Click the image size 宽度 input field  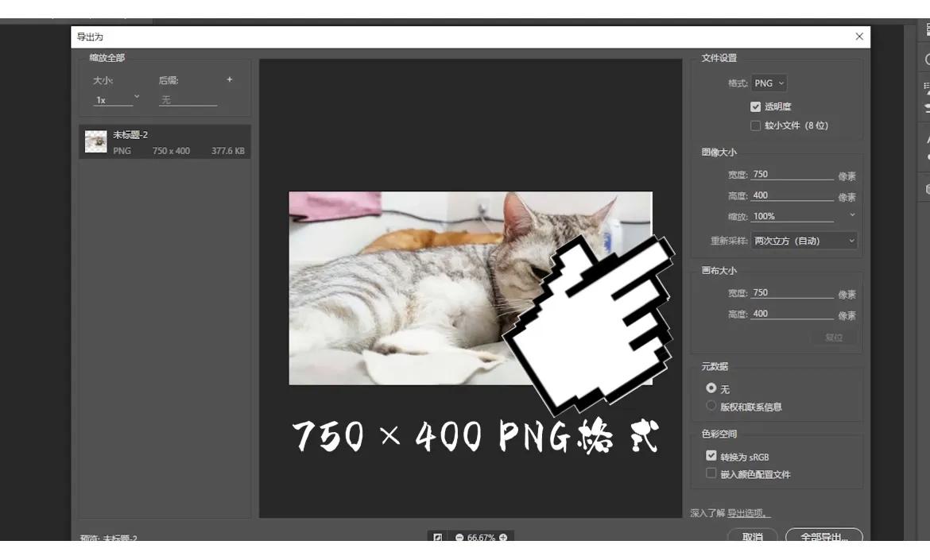click(791, 174)
